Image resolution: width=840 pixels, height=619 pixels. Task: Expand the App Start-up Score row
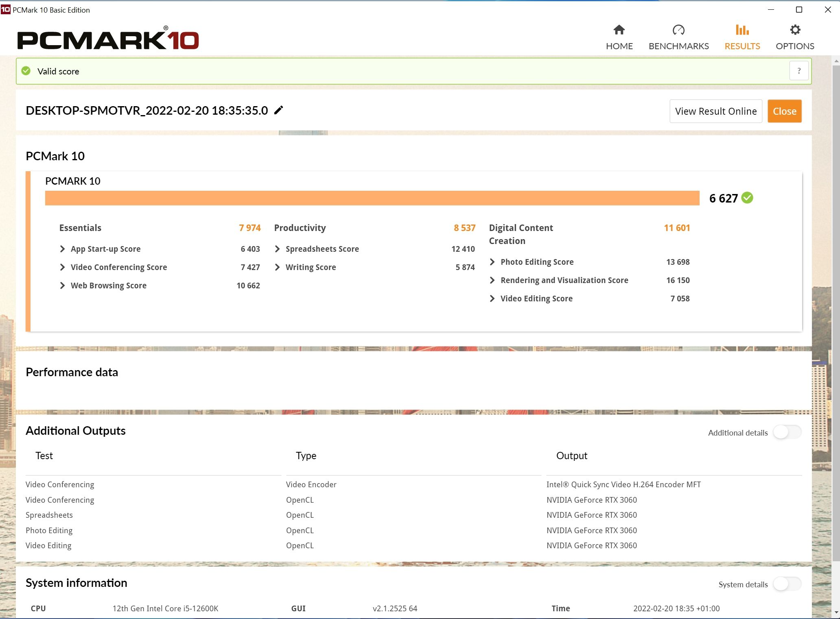coord(62,249)
